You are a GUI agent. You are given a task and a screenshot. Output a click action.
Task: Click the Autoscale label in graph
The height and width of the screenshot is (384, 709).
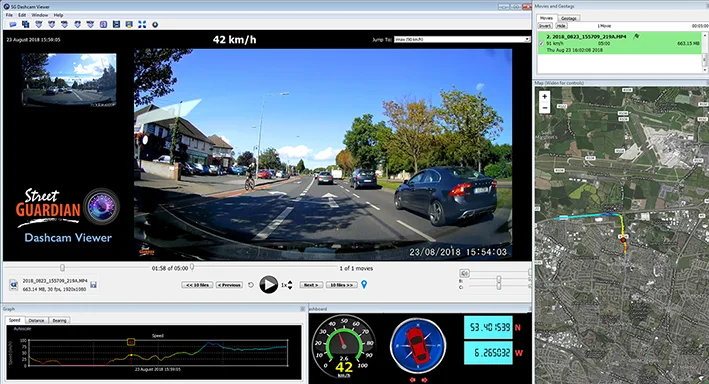(x=22, y=329)
